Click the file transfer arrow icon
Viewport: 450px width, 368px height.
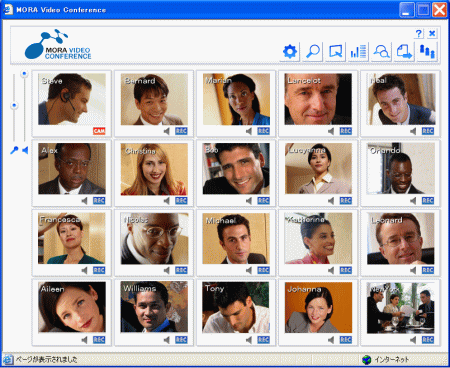click(404, 52)
